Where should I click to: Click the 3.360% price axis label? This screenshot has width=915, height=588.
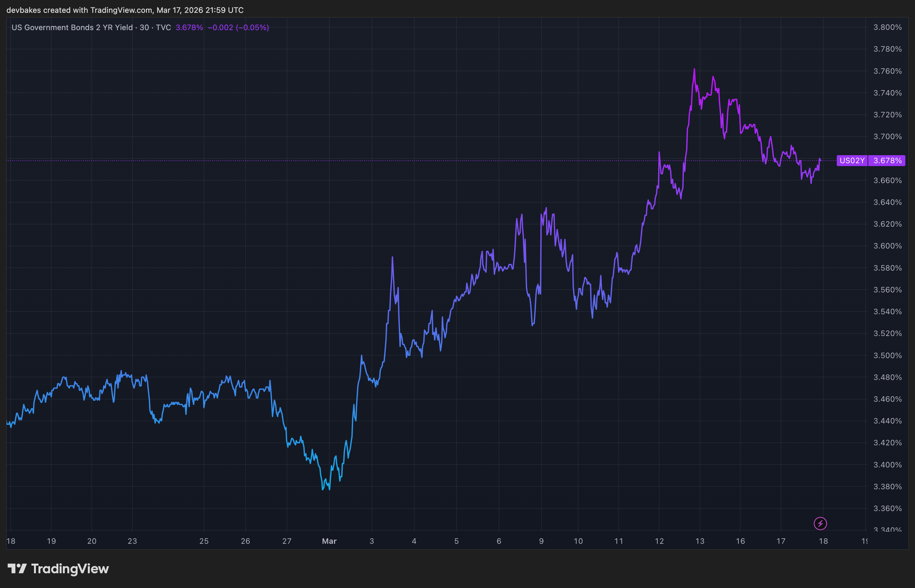[887, 508]
